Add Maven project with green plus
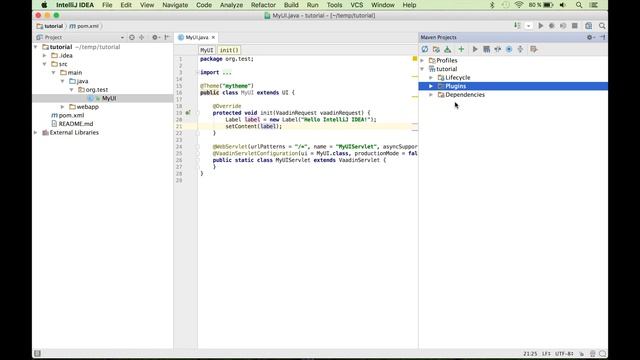This screenshot has width=640, height=360. pos(461,49)
